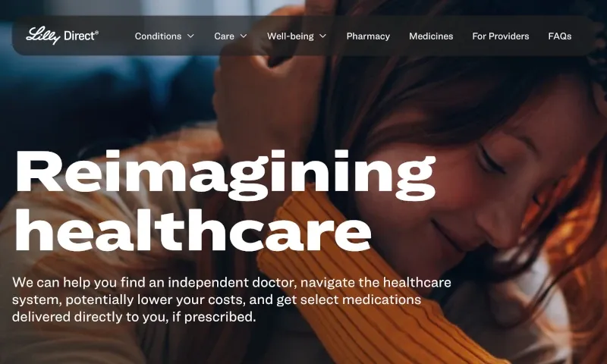Expand the Conditions chevron arrow
The width and height of the screenshot is (607, 364).
tap(190, 36)
